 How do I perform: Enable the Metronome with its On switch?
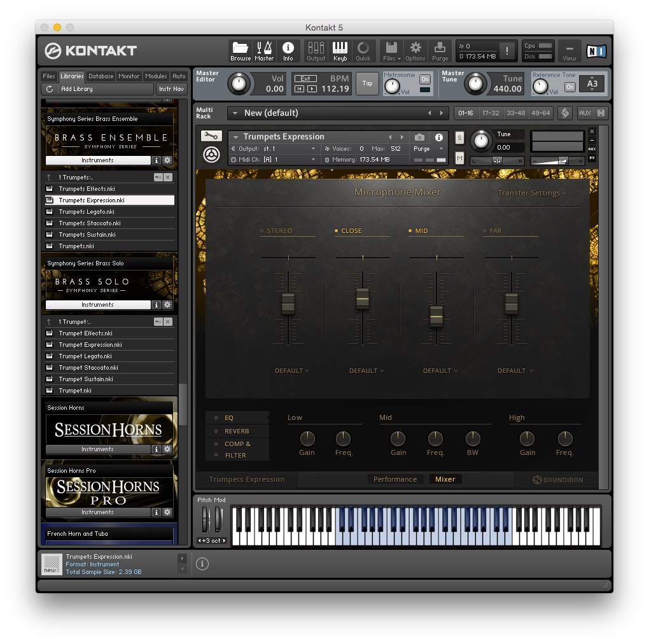424,80
